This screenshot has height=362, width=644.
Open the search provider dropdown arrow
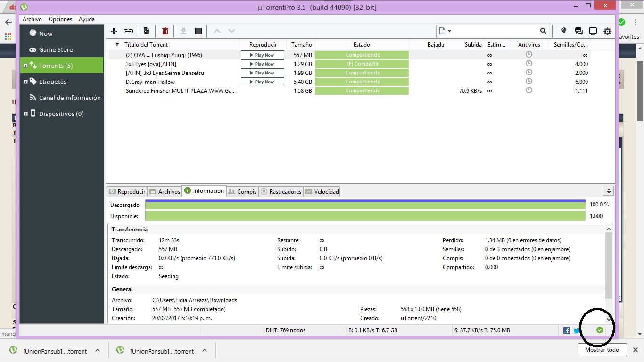coord(449,32)
